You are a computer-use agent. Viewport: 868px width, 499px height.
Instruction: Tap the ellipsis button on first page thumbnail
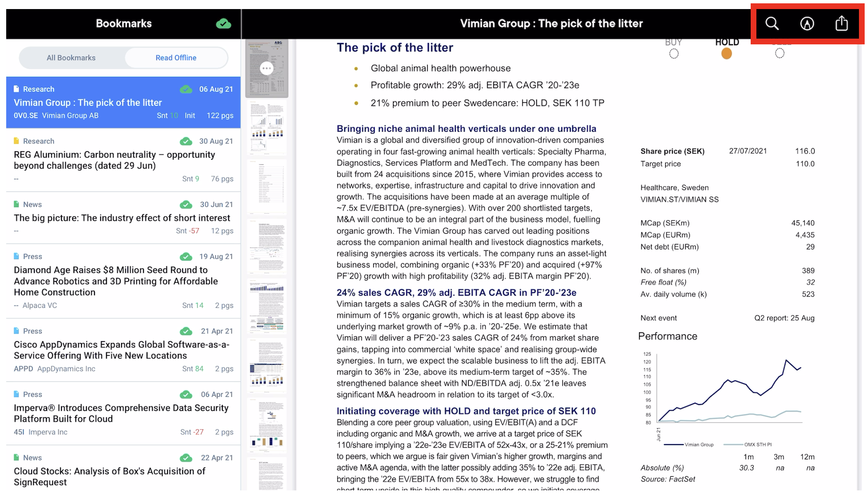267,68
